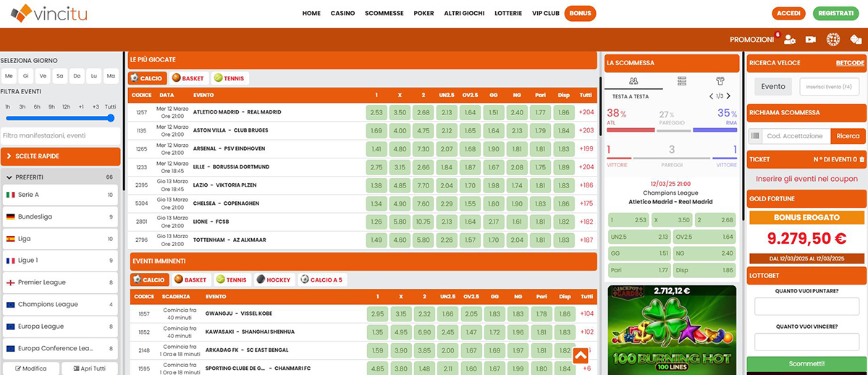
Task: Select Ligue 1 in favourites
Action: [x=60, y=261]
